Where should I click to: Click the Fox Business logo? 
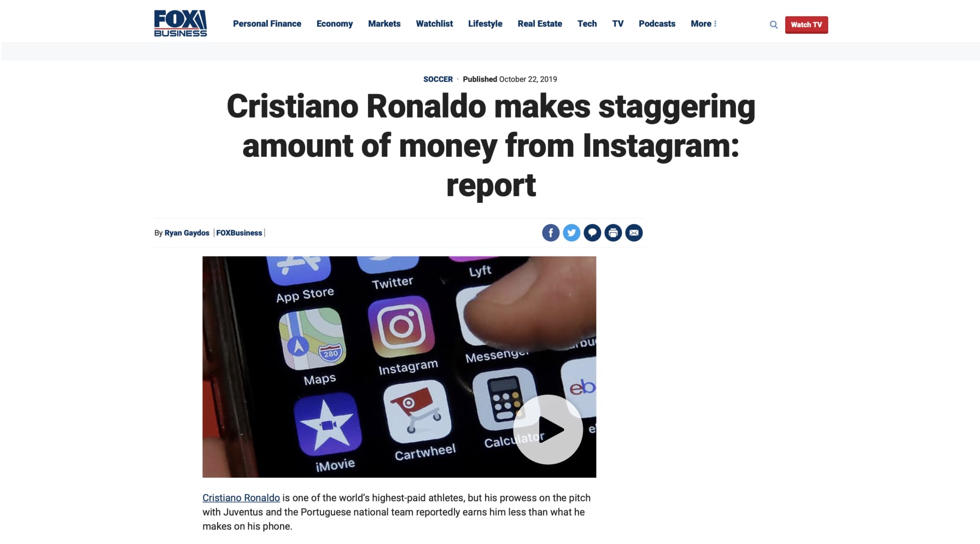pyautogui.click(x=180, y=24)
